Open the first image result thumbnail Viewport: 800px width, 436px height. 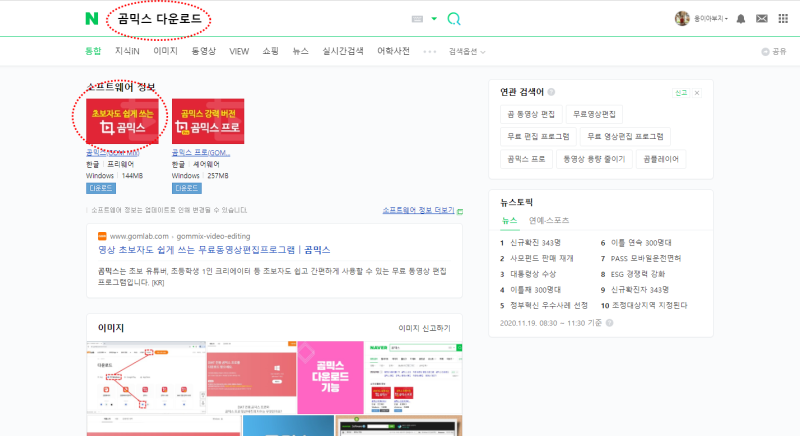[x=146, y=377]
